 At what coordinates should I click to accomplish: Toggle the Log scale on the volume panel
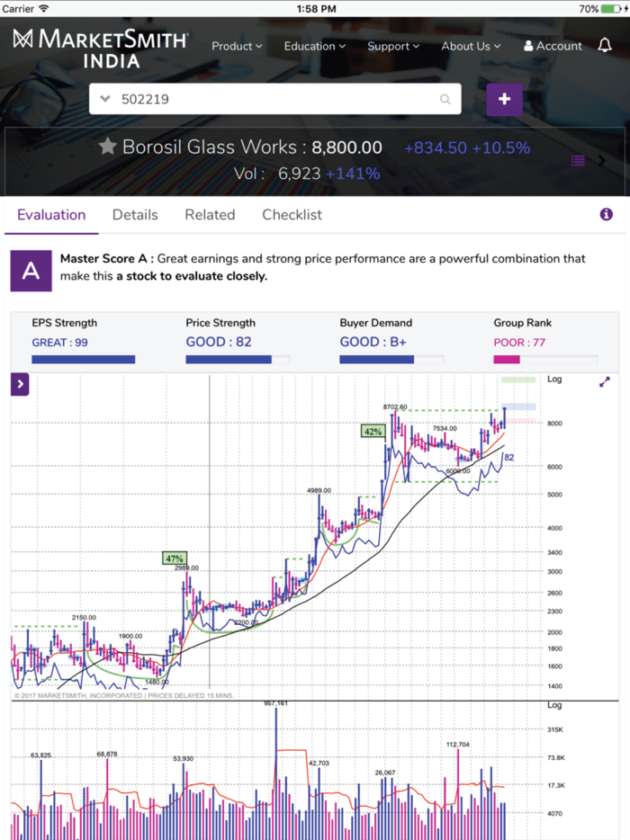coord(554,704)
